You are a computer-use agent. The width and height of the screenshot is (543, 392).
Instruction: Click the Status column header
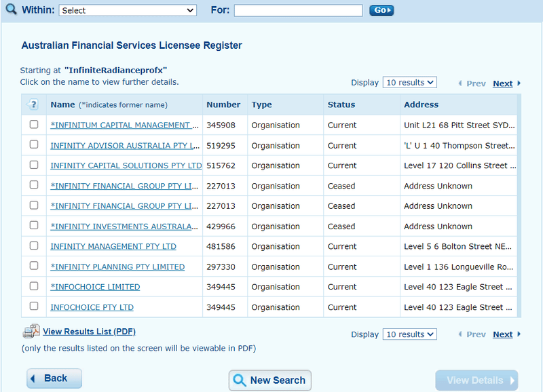coord(341,104)
